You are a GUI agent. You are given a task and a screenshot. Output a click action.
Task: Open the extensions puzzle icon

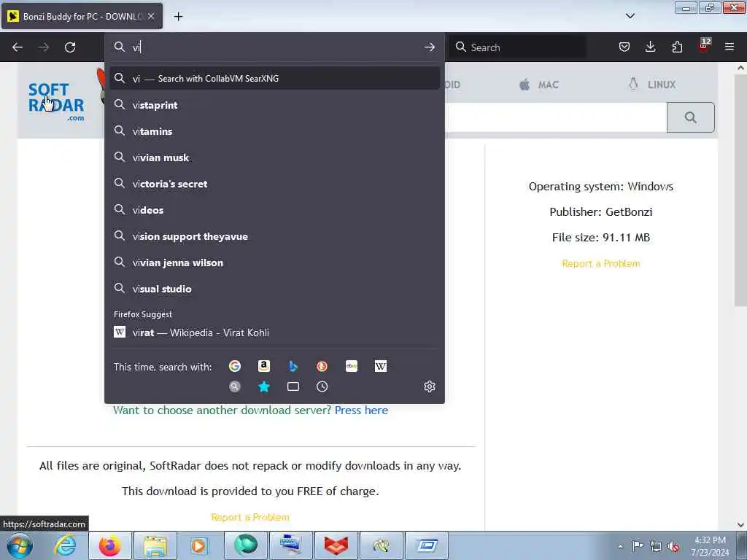click(x=677, y=47)
